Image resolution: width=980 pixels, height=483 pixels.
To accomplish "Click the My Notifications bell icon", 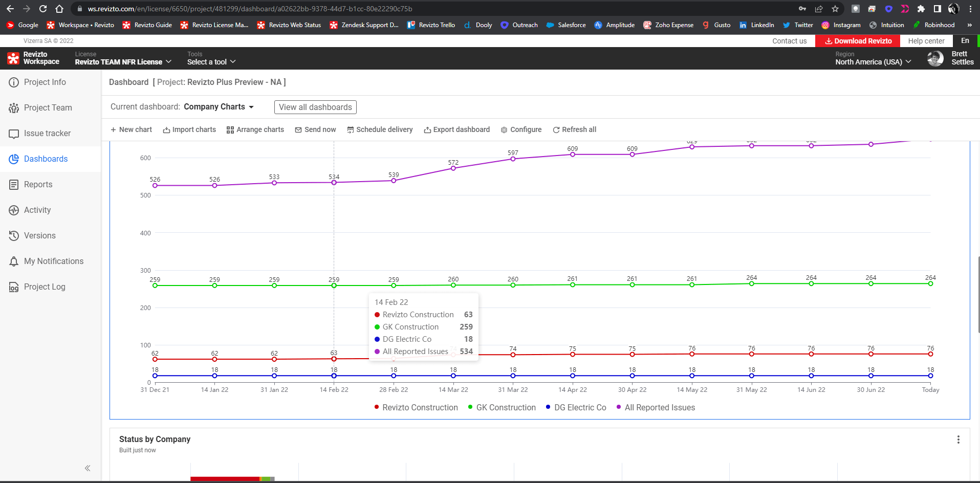I will coord(14,261).
